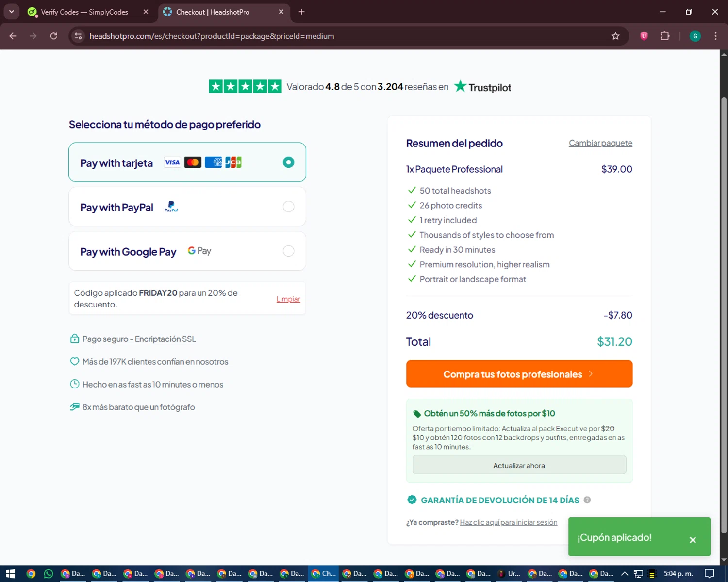Image resolution: width=728 pixels, height=582 pixels.
Task: Click the 26 photo credits feature
Action: coord(451,205)
